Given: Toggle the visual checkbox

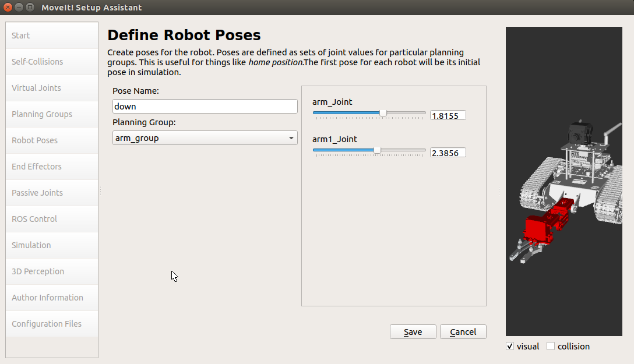Looking at the screenshot, I should [x=510, y=346].
